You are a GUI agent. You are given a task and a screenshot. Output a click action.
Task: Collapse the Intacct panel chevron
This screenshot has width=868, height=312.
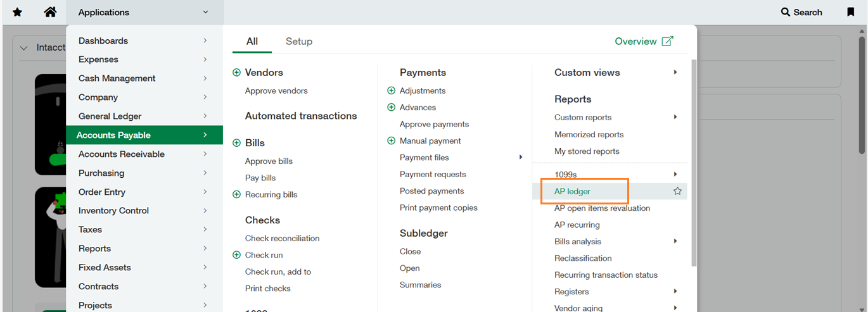pyautogui.click(x=24, y=48)
